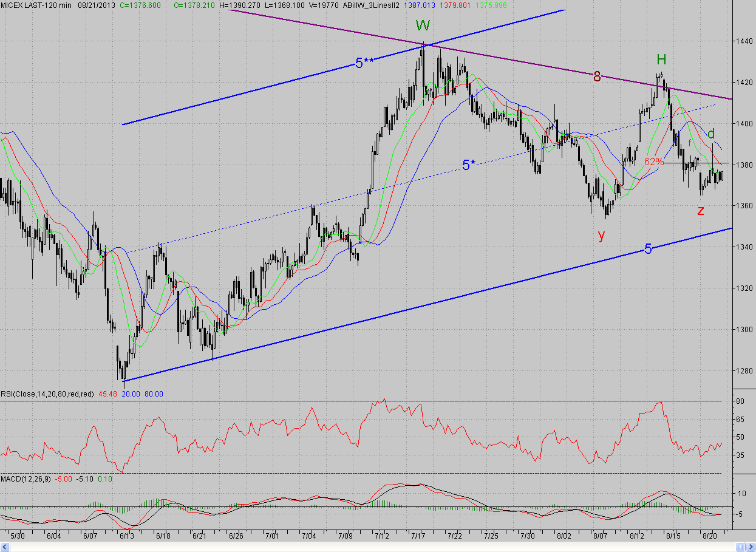Click the RSI(Close,14,20,80,red,red) indicator title
This screenshot has width=756, height=552.
coord(47,394)
